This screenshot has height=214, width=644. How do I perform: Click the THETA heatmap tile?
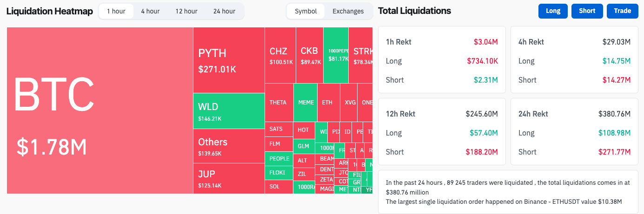279,102
